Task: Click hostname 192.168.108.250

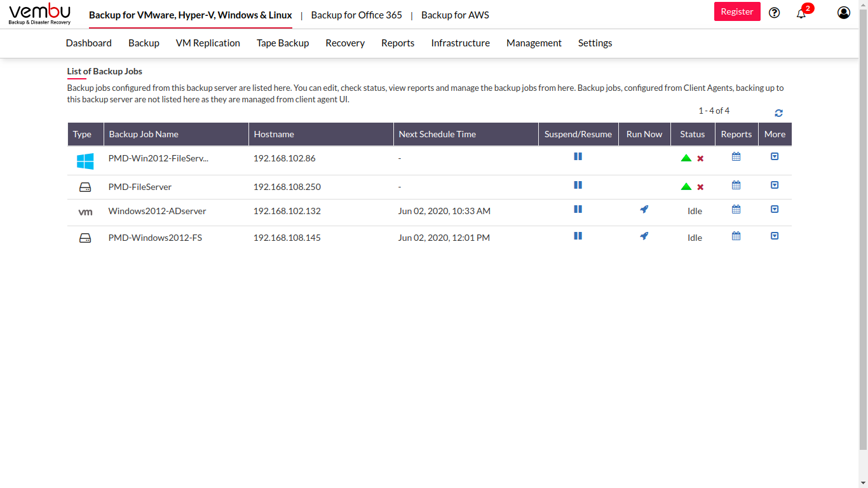Action: (x=287, y=187)
